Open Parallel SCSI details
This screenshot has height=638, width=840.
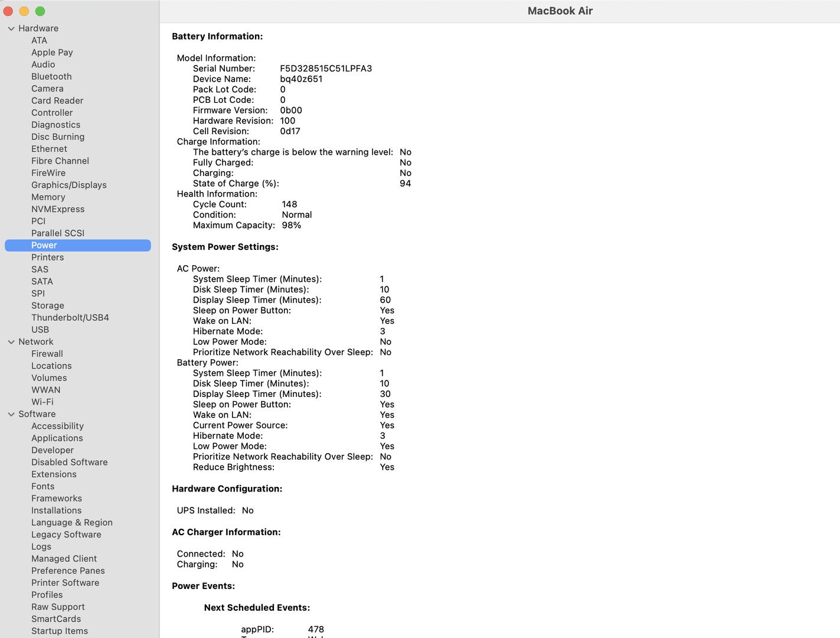[58, 233]
